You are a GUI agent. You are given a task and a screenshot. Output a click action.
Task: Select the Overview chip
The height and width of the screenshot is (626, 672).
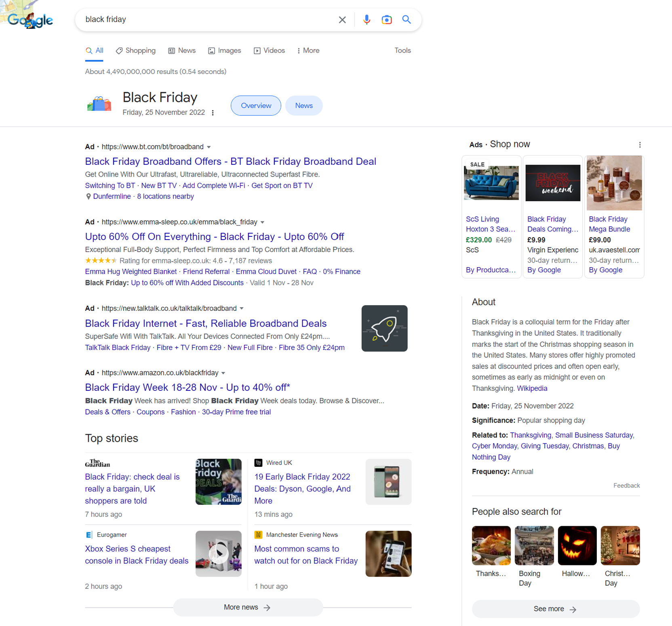click(x=256, y=105)
